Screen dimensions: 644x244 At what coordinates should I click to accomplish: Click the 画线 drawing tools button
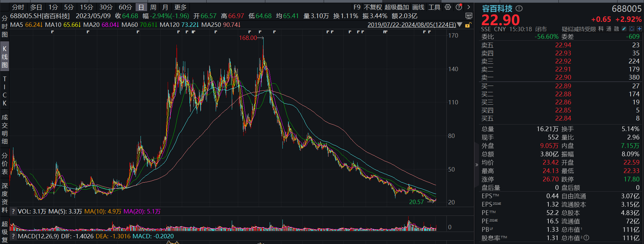pos(418,7)
